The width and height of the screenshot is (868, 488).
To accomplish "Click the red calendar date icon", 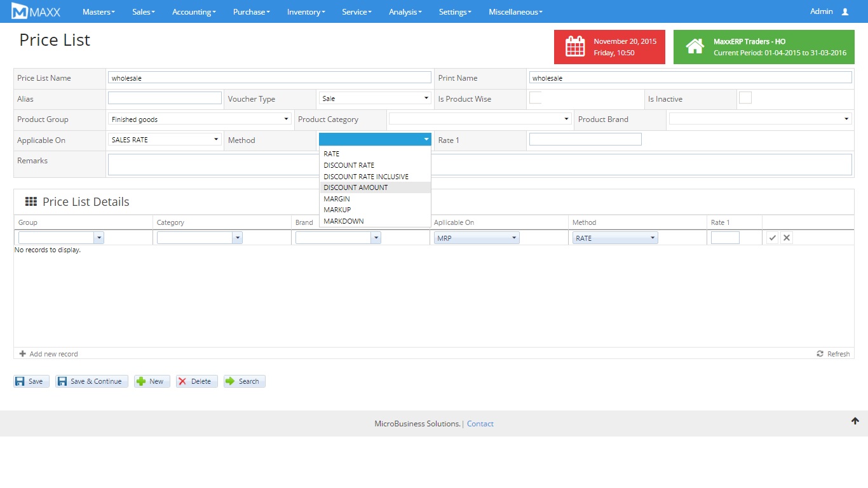I will click(x=575, y=47).
